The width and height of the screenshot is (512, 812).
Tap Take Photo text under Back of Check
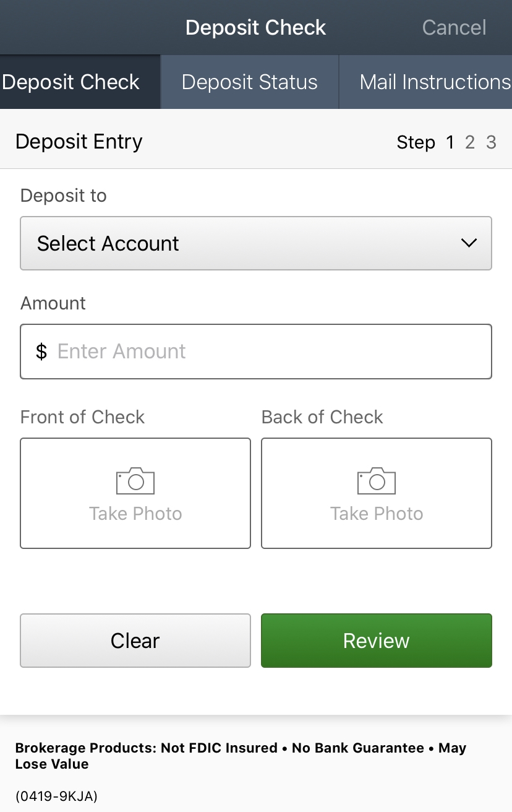click(x=377, y=514)
